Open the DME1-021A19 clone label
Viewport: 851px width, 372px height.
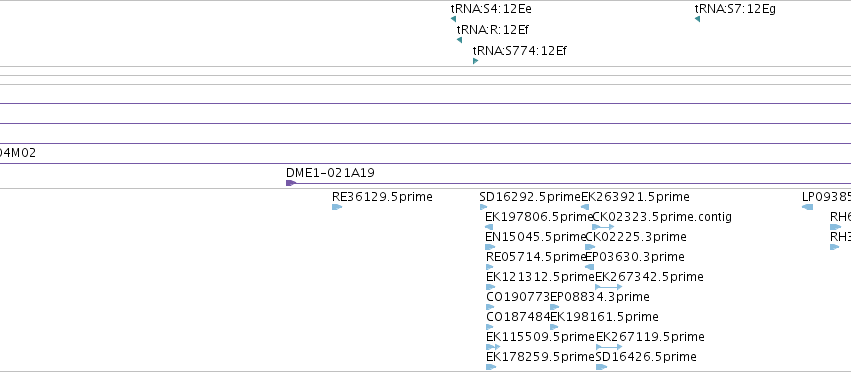[x=330, y=173]
